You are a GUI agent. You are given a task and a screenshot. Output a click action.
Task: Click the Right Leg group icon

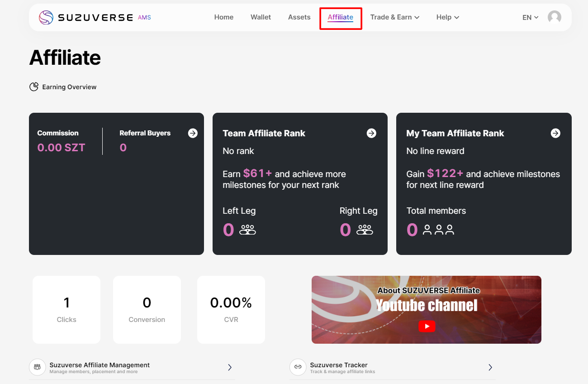(365, 230)
